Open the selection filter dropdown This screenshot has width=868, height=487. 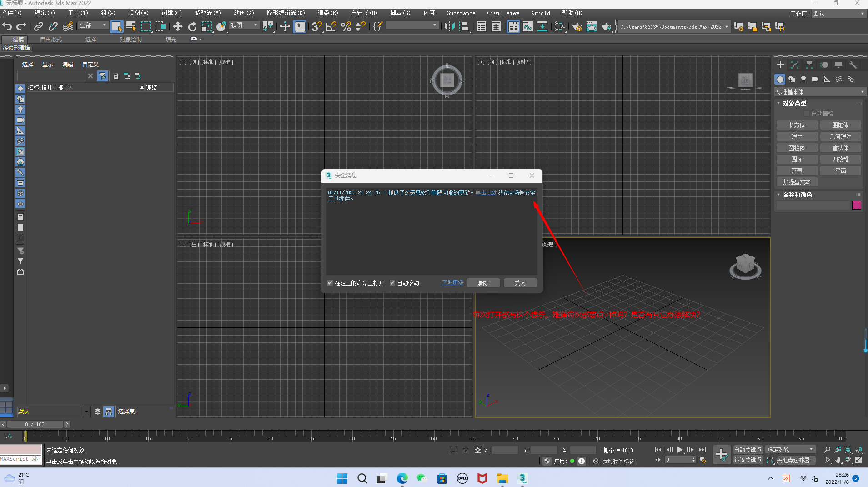93,25
